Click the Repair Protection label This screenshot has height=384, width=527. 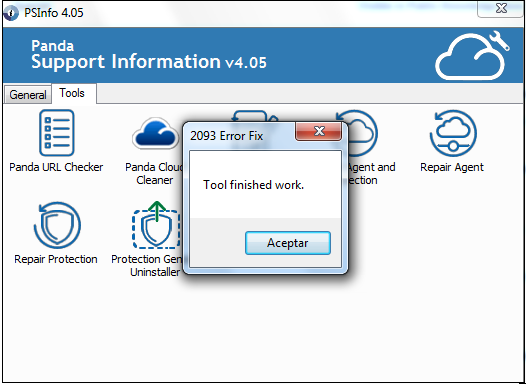[x=56, y=259]
